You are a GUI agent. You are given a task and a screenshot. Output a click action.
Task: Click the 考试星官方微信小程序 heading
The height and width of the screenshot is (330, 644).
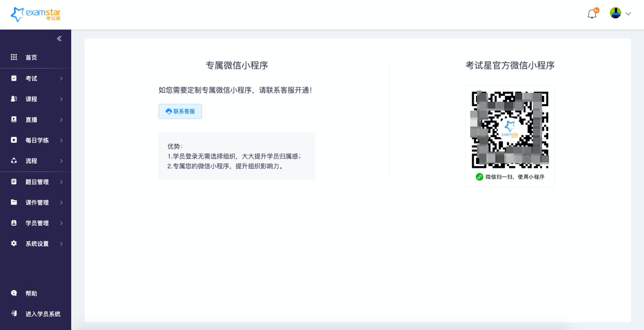coord(510,65)
